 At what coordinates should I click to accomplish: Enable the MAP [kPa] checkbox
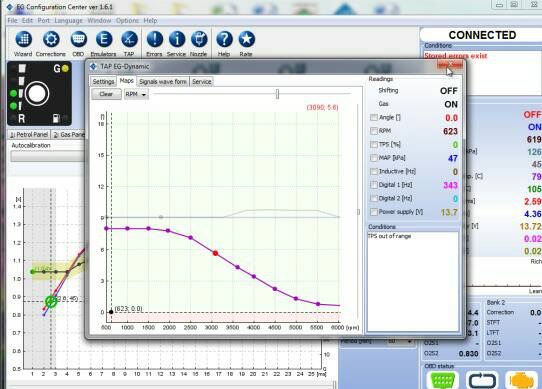tap(374, 158)
